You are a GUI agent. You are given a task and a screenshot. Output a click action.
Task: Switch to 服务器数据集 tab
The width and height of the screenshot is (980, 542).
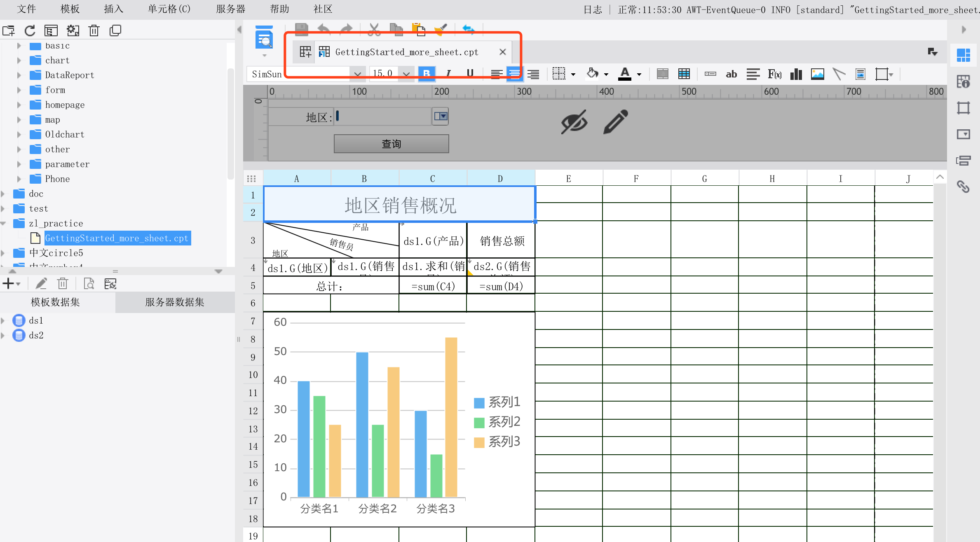(175, 302)
